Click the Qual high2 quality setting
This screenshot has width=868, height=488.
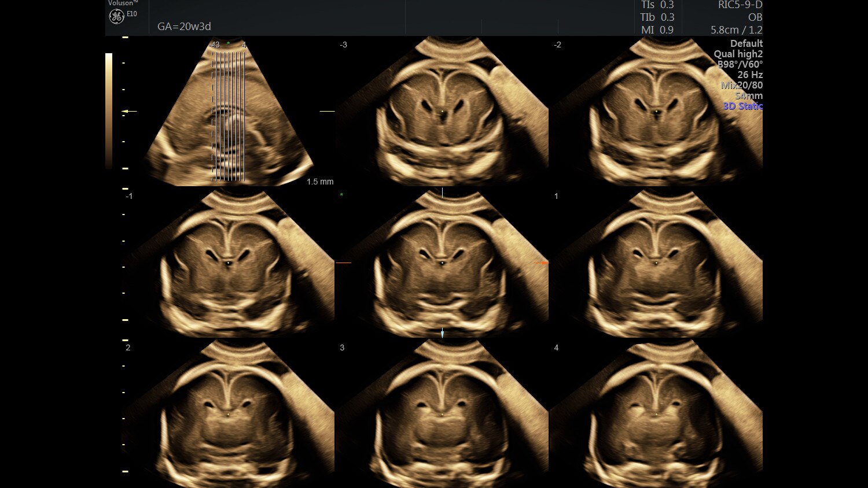[x=738, y=54]
